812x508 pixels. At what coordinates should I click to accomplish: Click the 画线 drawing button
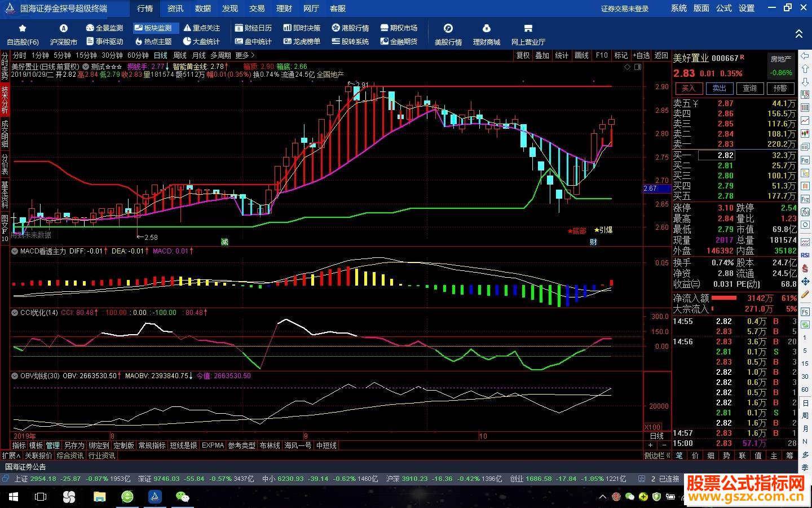coord(581,55)
